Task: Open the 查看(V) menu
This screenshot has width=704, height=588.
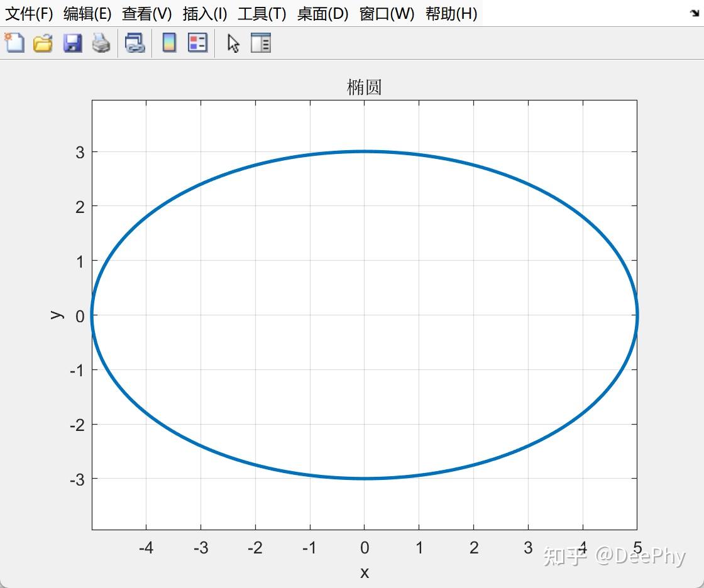Action: click(147, 14)
